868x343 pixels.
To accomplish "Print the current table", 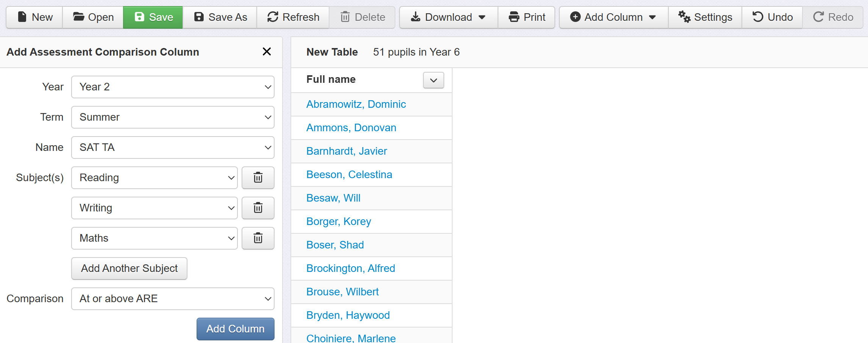I will click(526, 17).
